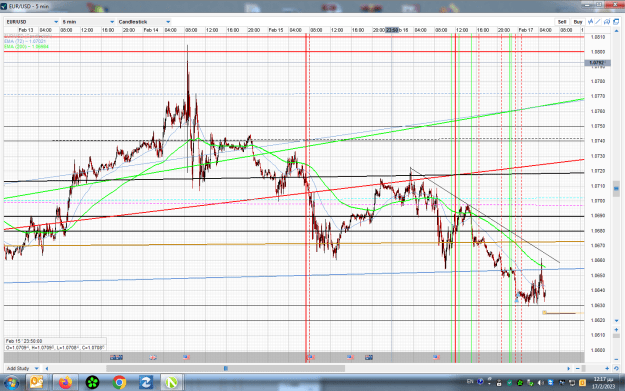Image resolution: width=625 pixels, height=391 pixels.
Task: Click the Feb 14 date label
Action: [151, 30]
